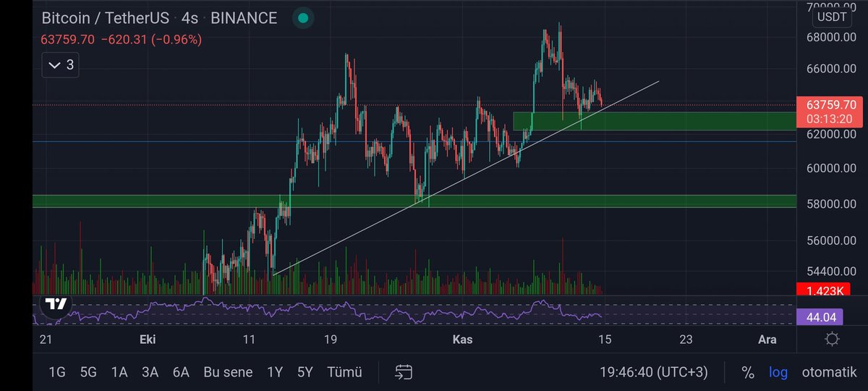This screenshot has height=391, width=868.
Task: Open the go-to-date calendar icon
Action: click(x=404, y=372)
